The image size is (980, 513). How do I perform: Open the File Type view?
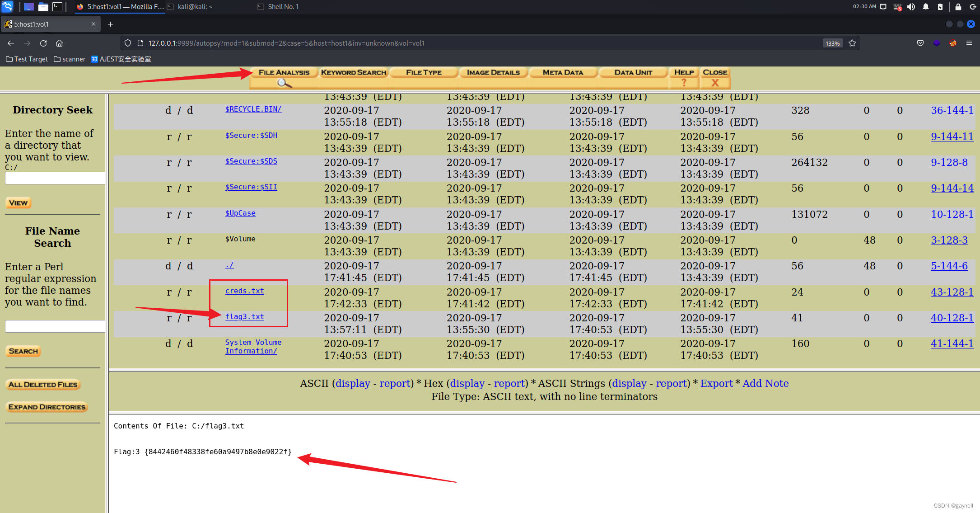pyautogui.click(x=423, y=72)
